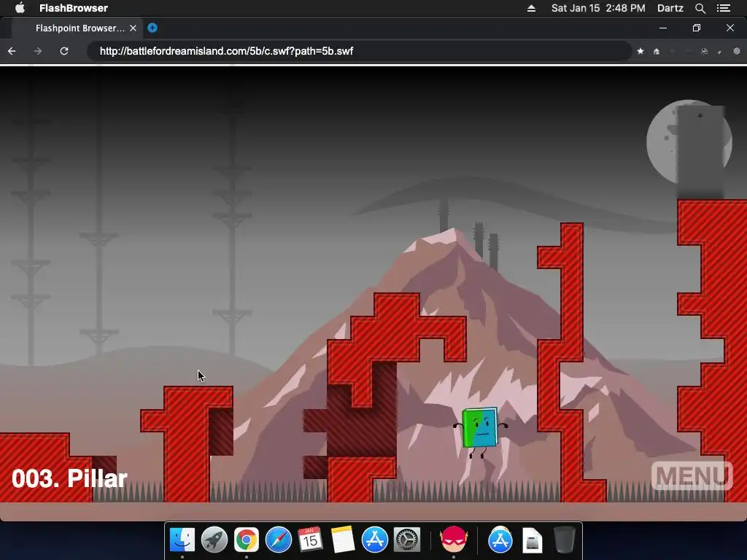Image resolution: width=747 pixels, height=560 pixels.
Task: Click the URL address bar
Action: (x=360, y=51)
